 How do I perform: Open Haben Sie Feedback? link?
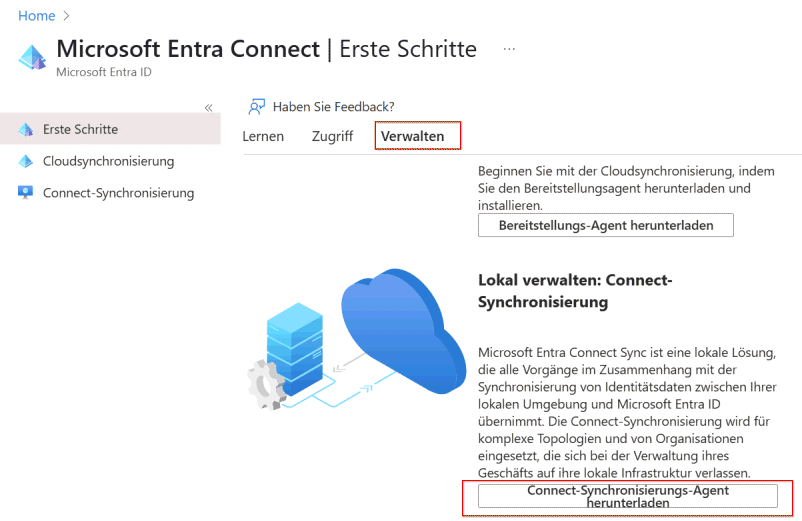point(333,107)
